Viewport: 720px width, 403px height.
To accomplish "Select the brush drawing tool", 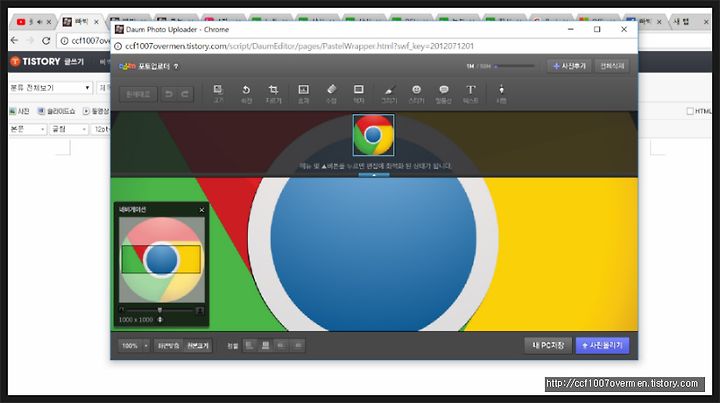I will pos(389,94).
